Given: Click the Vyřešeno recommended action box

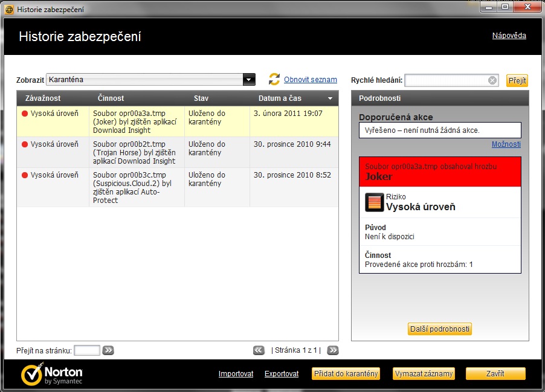Looking at the screenshot, I should coord(440,130).
